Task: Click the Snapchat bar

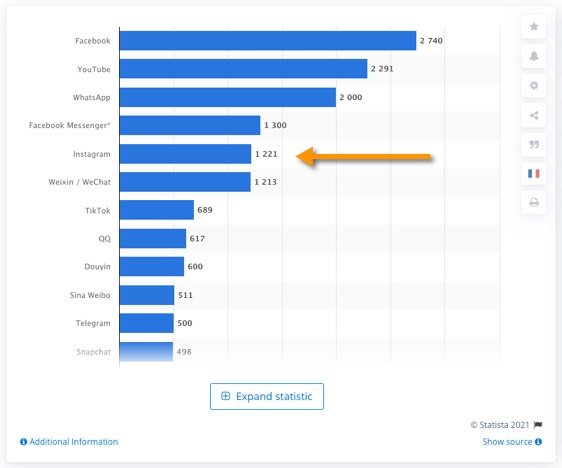Action: [146, 352]
